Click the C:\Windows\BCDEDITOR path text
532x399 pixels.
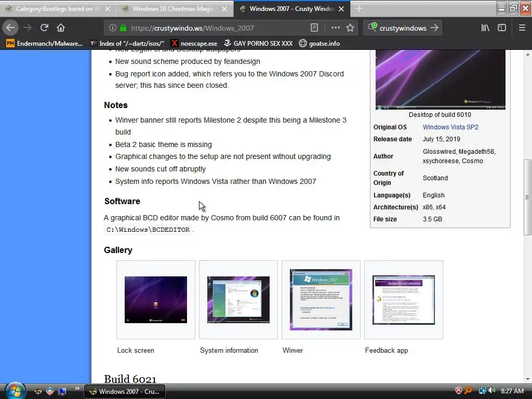tap(148, 230)
